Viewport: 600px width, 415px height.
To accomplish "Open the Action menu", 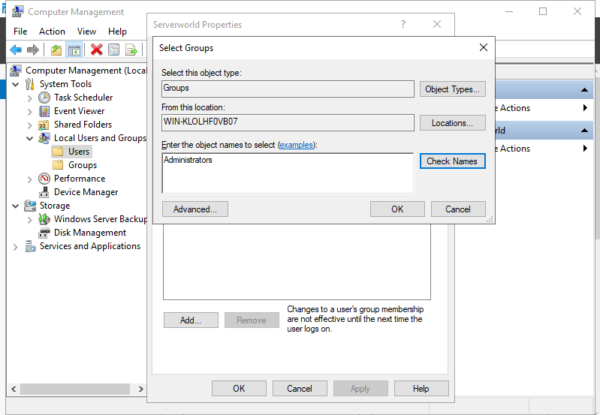I will [x=52, y=31].
